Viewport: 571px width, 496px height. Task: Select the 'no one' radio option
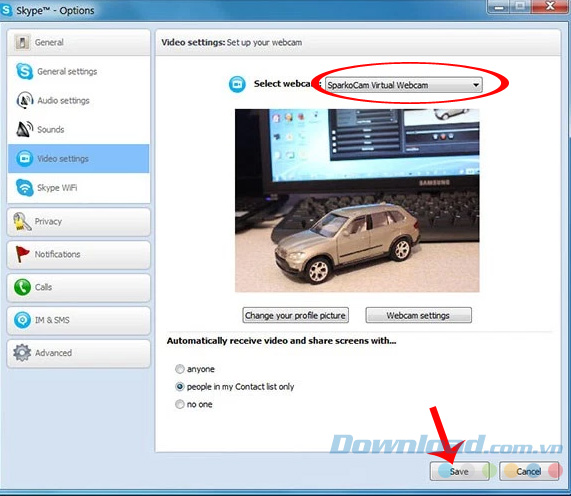tap(180, 404)
